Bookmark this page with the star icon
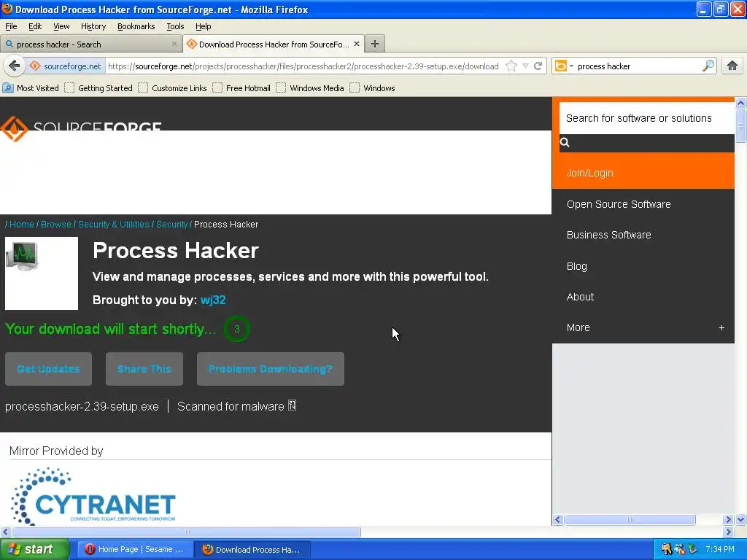The width and height of the screenshot is (747, 560). [x=511, y=66]
